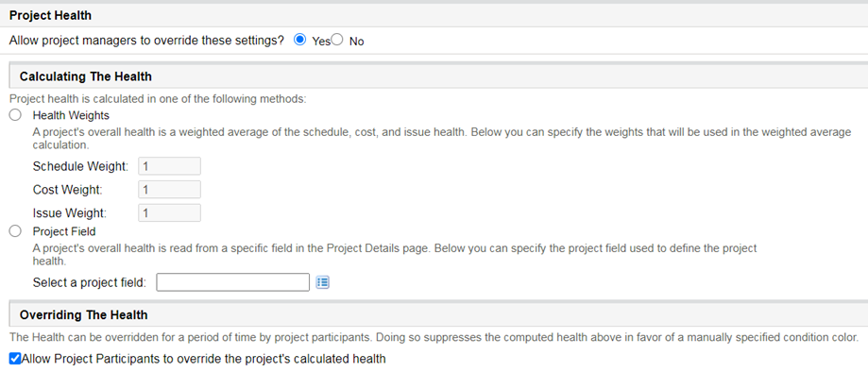Click the Project Field label text

pyautogui.click(x=64, y=231)
